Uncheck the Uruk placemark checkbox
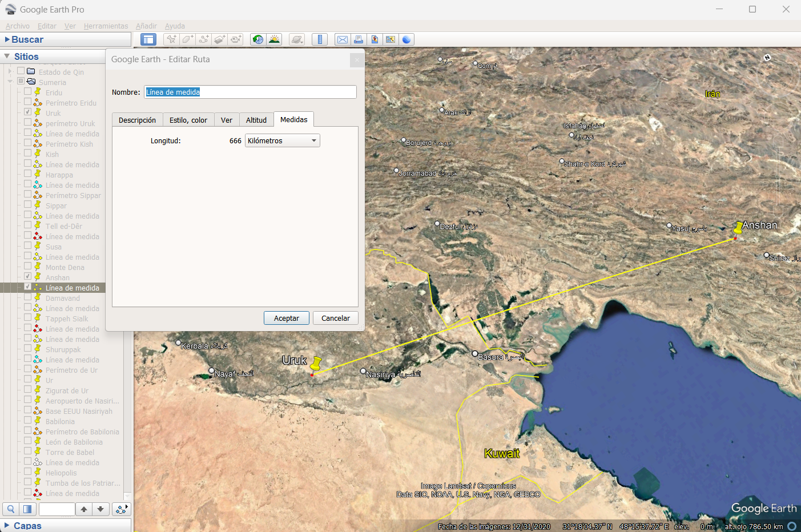801x532 pixels. click(27, 112)
